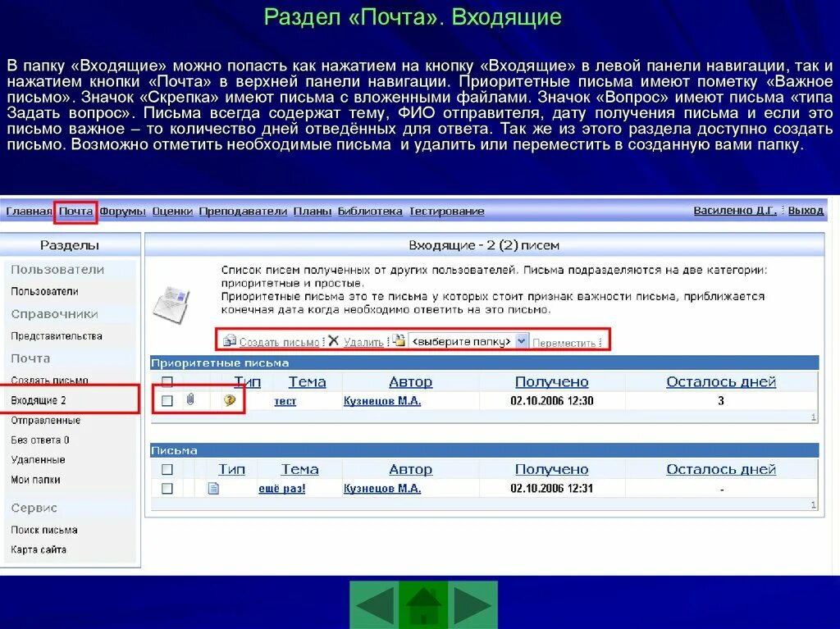Sort Письма table by Получено column
This screenshot has height=629, width=840.
pyautogui.click(x=552, y=469)
